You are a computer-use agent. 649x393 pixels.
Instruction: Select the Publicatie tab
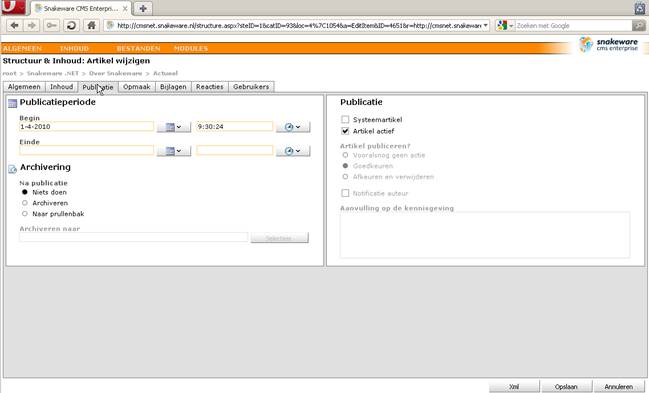(98, 87)
